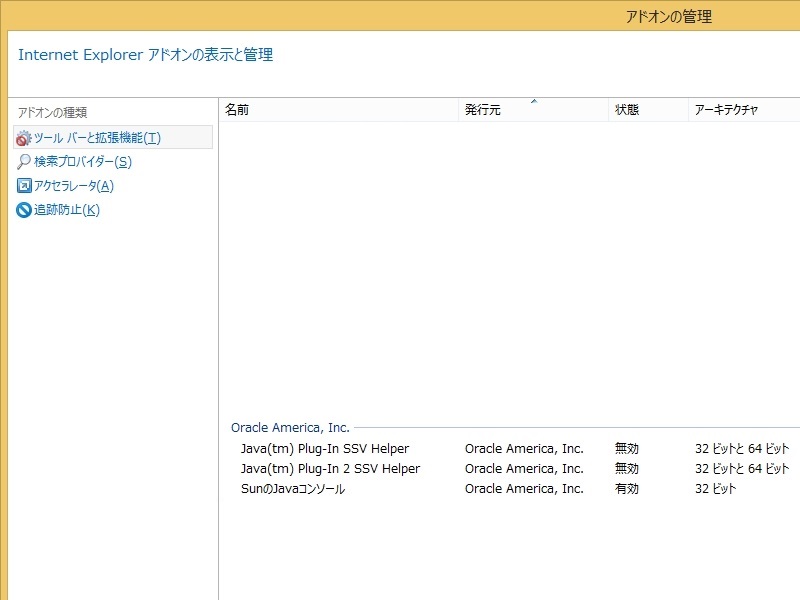Click the search providers magnifier icon

(23, 162)
